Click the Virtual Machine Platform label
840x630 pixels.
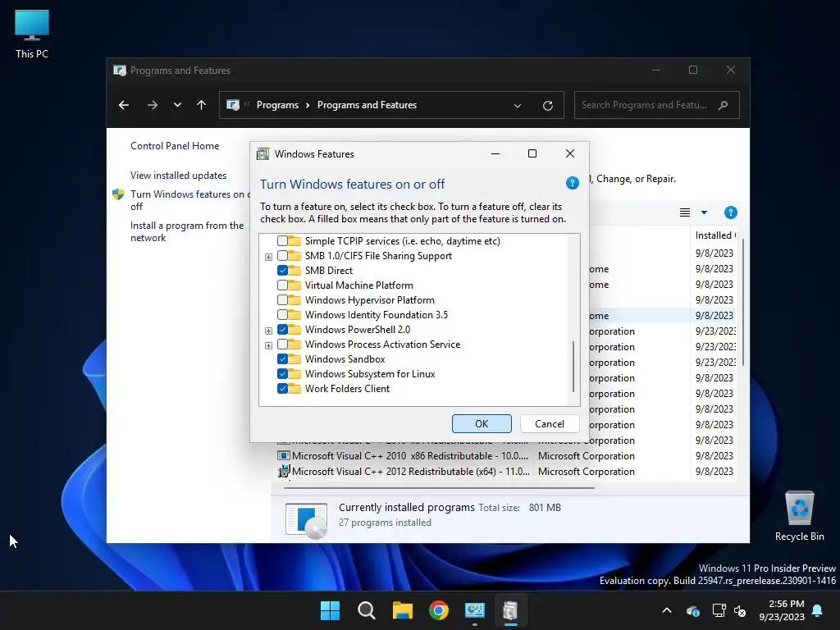point(359,285)
